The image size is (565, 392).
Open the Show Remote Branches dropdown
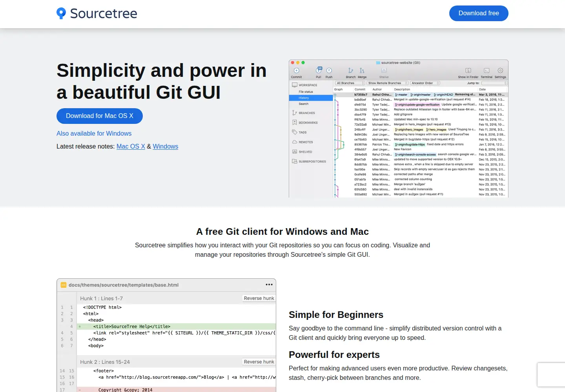388,83
